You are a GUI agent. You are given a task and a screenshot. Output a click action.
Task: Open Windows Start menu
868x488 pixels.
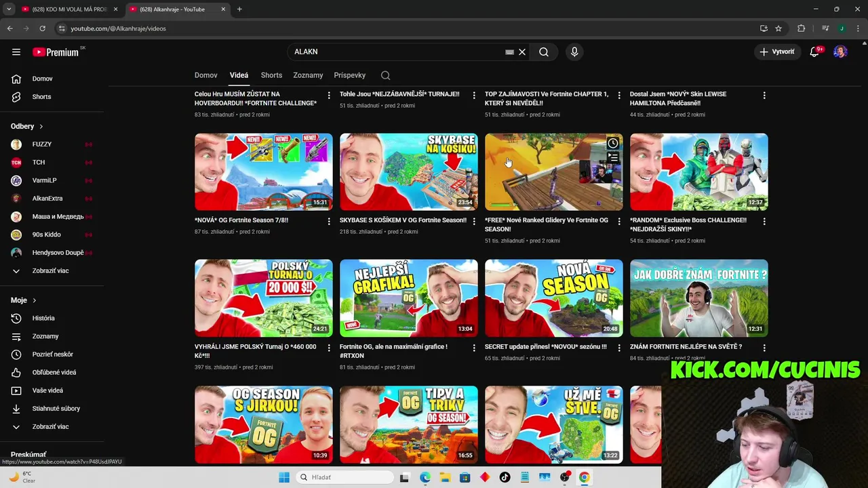(284, 477)
